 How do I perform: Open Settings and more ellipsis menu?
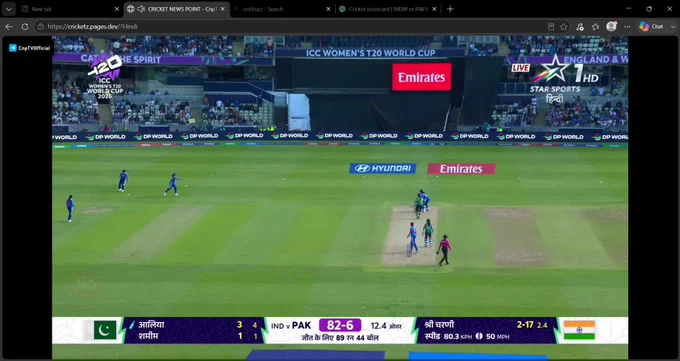[x=627, y=26]
